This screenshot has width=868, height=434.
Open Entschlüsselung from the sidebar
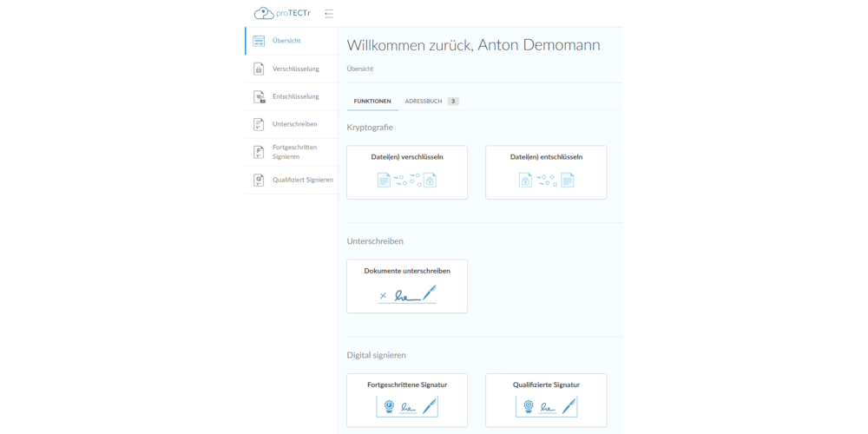291,97
